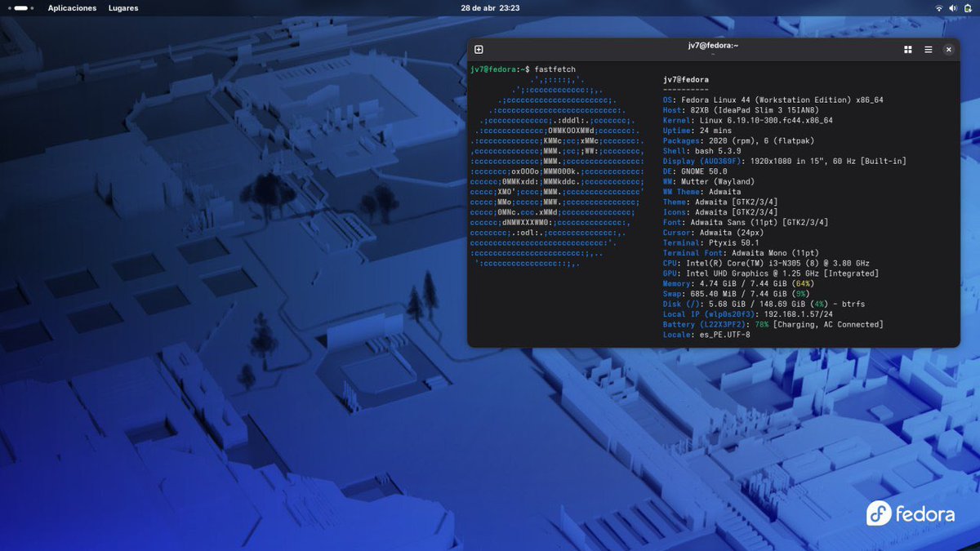Click the Disk (/) btrfs line

coord(764,304)
